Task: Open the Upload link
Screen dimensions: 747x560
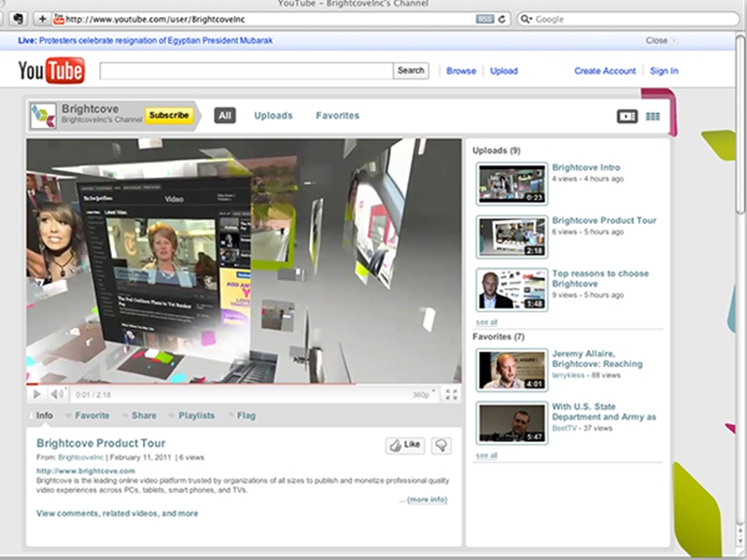Action: (x=504, y=71)
